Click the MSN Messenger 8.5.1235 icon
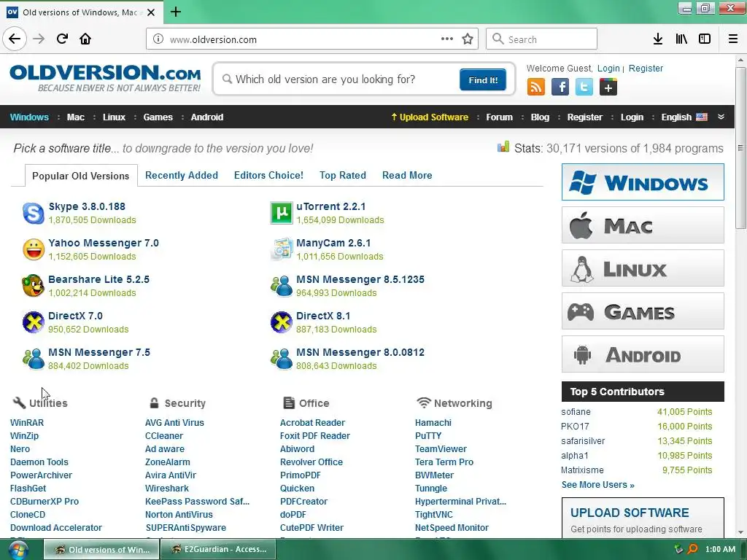Image resolution: width=747 pixels, height=560 pixels. coord(282,286)
